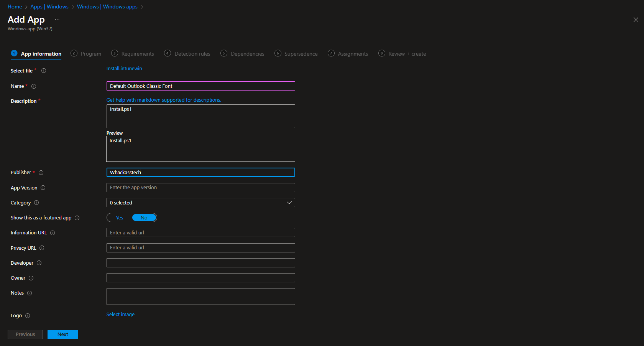Open the ellipsis menu beside Add App

click(57, 20)
